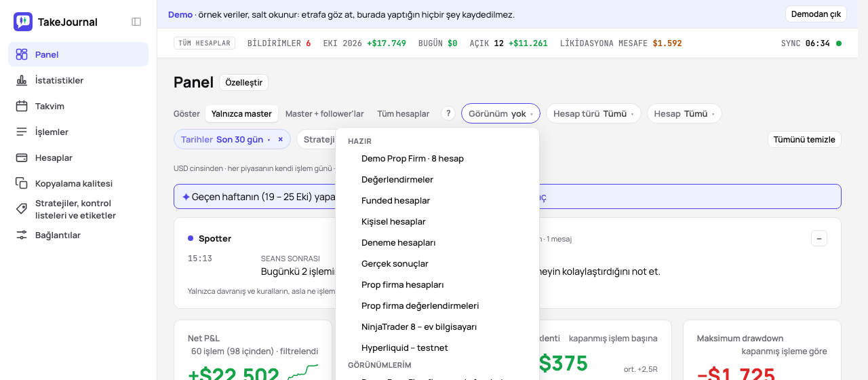
Task: Click the İşlemler list icon
Action: (x=22, y=132)
